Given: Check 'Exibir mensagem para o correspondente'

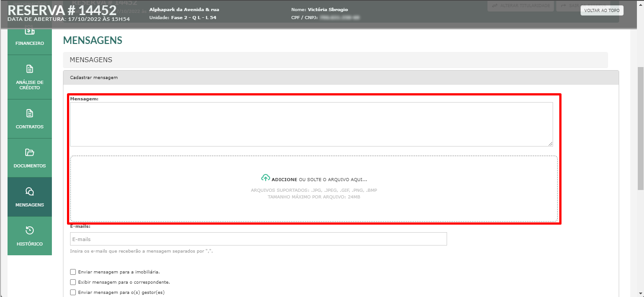Looking at the screenshot, I should (x=73, y=282).
